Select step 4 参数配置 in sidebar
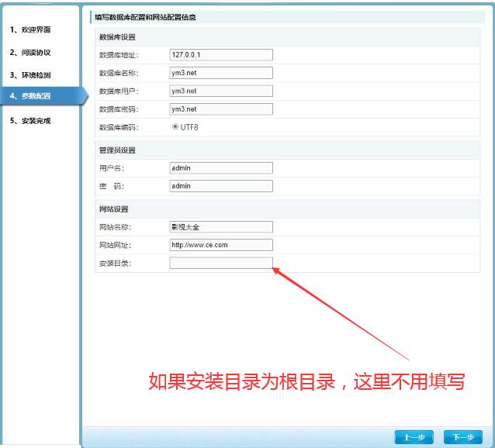Viewport: 495px width, 448px height. click(x=43, y=96)
